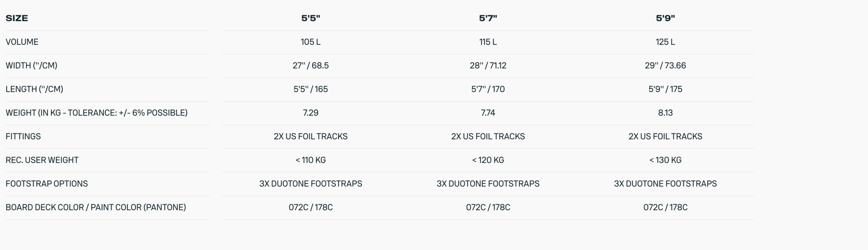The height and width of the screenshot is (250, 868).
Task: Click the REC. USER WEIGHT row label
Action: click(x=42, y=160)
